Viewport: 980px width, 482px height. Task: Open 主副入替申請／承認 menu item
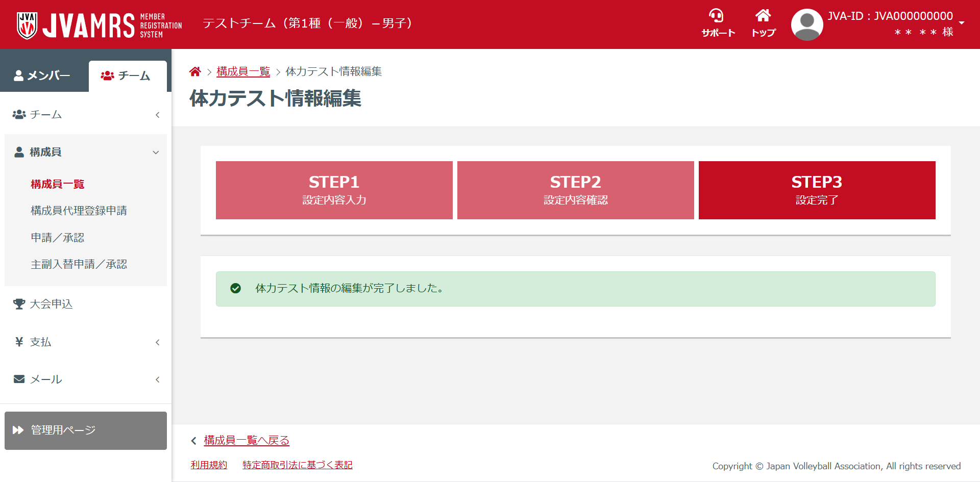79,264
